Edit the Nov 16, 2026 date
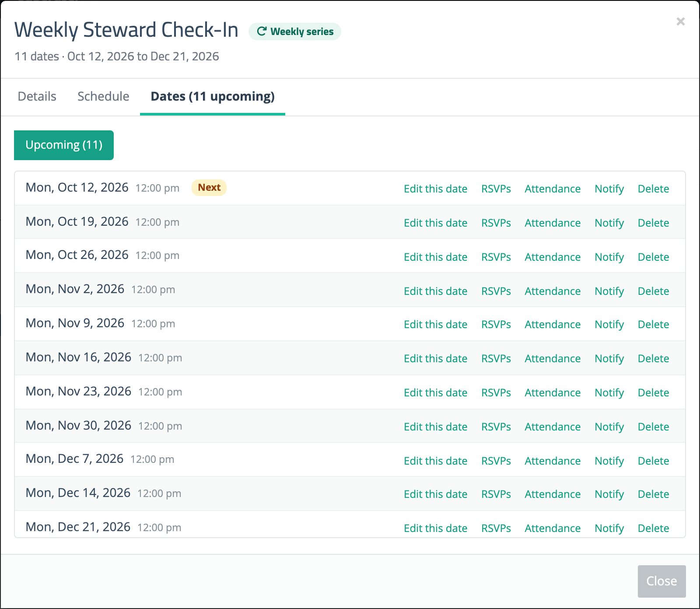The height and width of the screenshot is (609, 700). 435,358
